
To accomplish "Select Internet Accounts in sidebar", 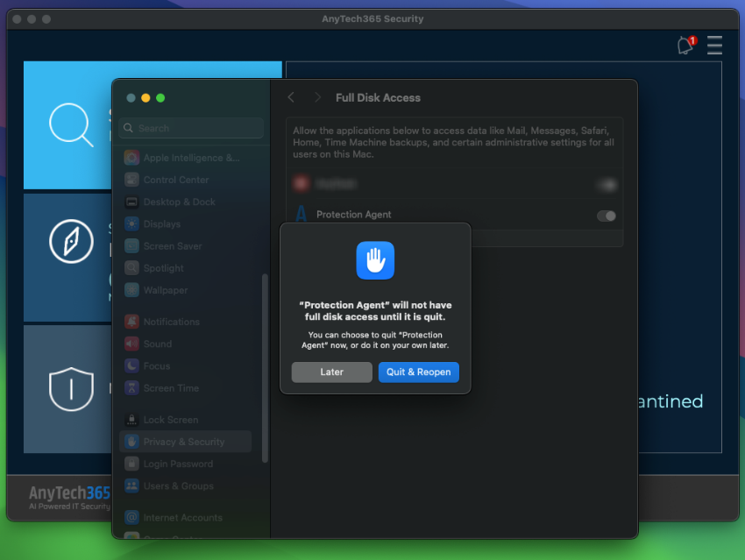I will [185, 517].
